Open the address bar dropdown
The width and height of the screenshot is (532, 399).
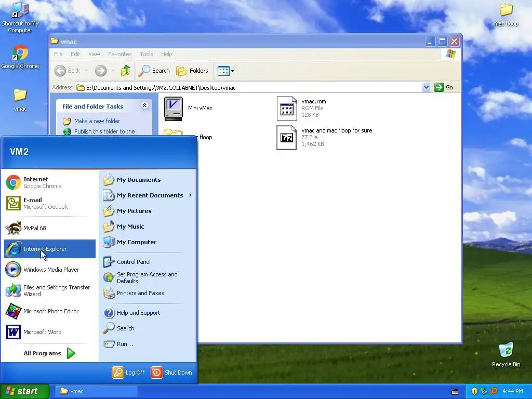point(426,87)
